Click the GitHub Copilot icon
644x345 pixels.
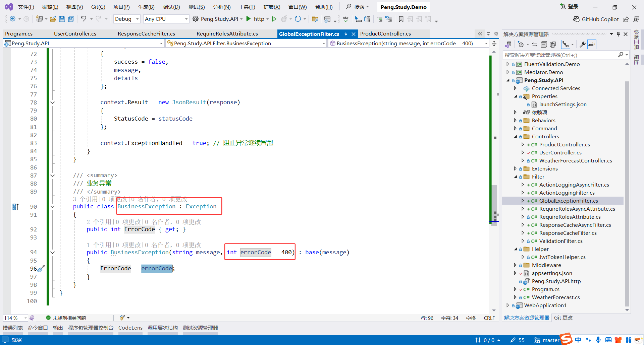576,19
